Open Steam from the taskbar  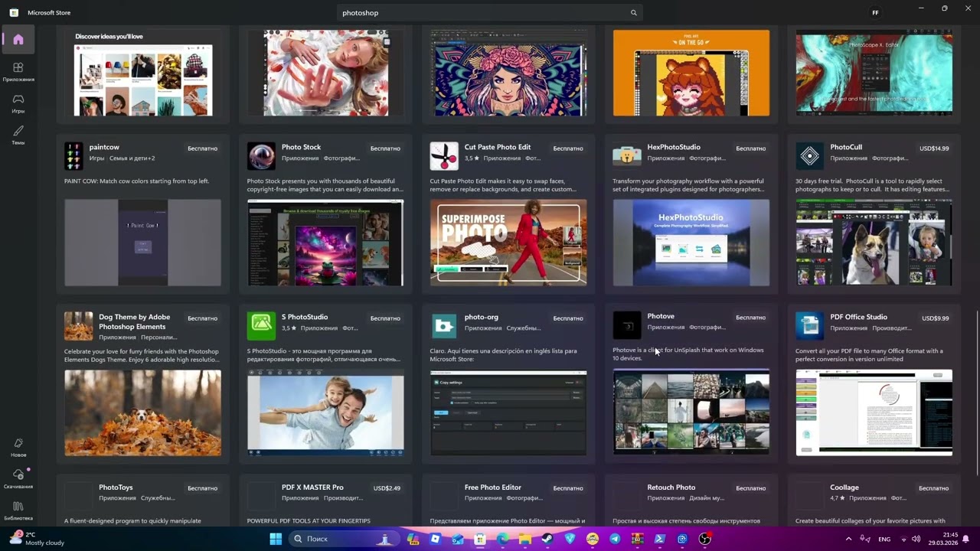point(547,539)
